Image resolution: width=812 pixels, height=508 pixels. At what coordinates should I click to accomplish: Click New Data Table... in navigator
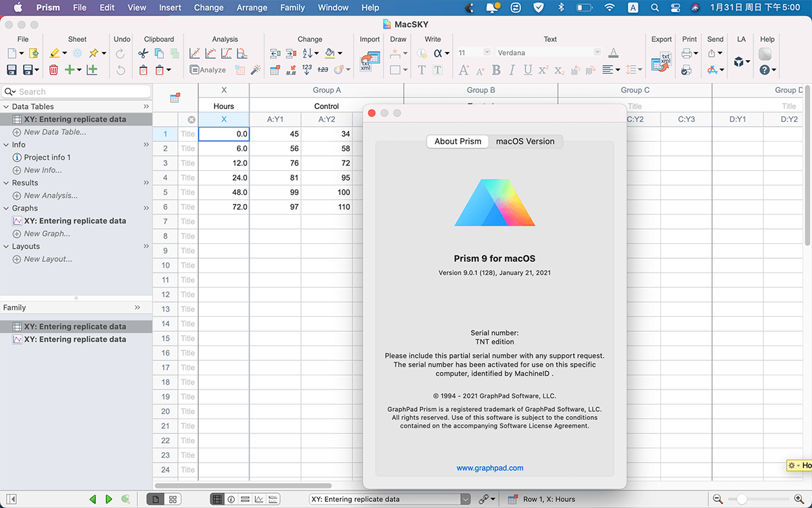(x=55, y=132)
